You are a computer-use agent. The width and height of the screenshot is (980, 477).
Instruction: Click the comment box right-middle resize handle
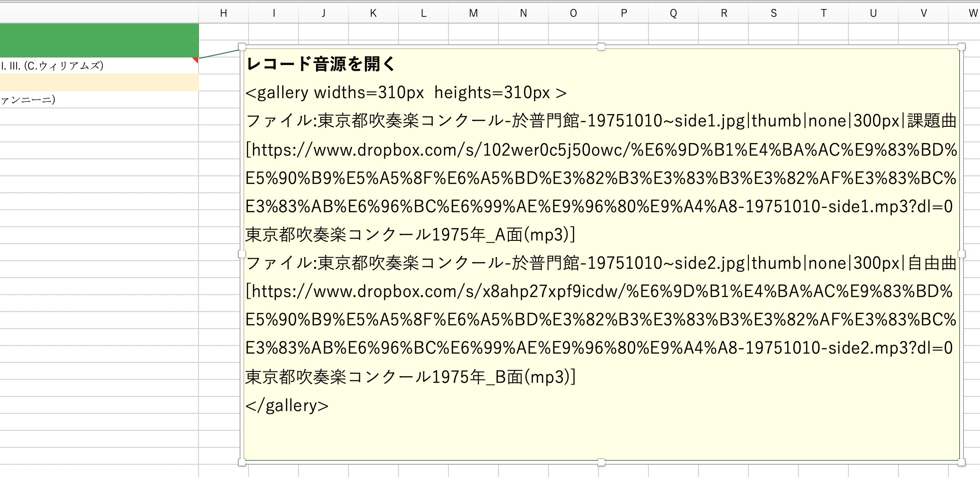(x=962, y=254)
